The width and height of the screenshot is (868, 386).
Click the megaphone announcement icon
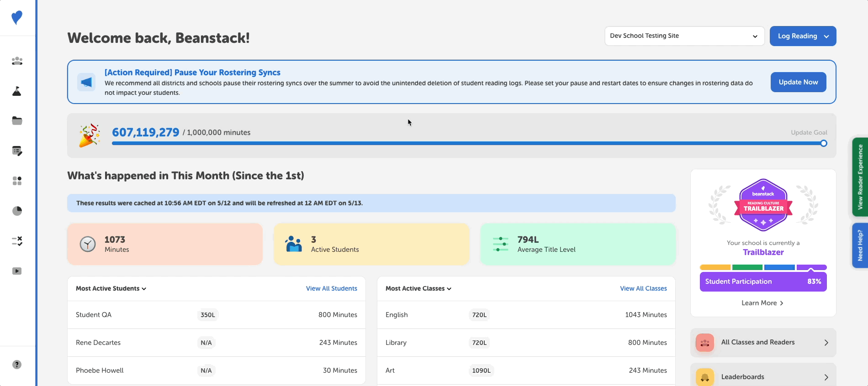[86, 82]
